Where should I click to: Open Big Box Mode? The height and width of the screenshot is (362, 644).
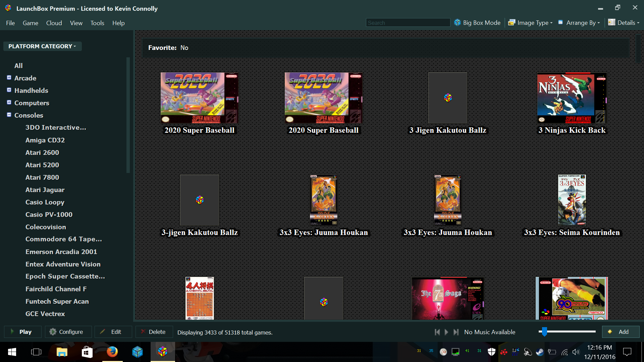coord(477,23)
